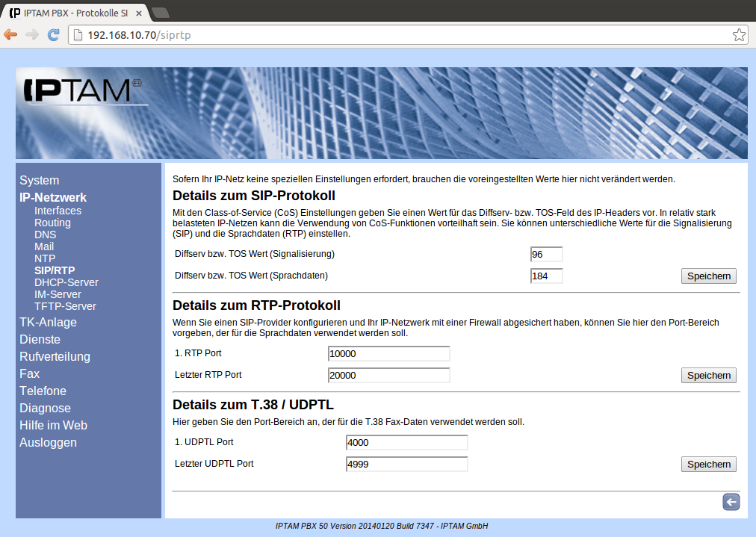Click the Ausloggen menu item
Image resolution: width=756 pixels, height=537 pixels.
[48, 443]
